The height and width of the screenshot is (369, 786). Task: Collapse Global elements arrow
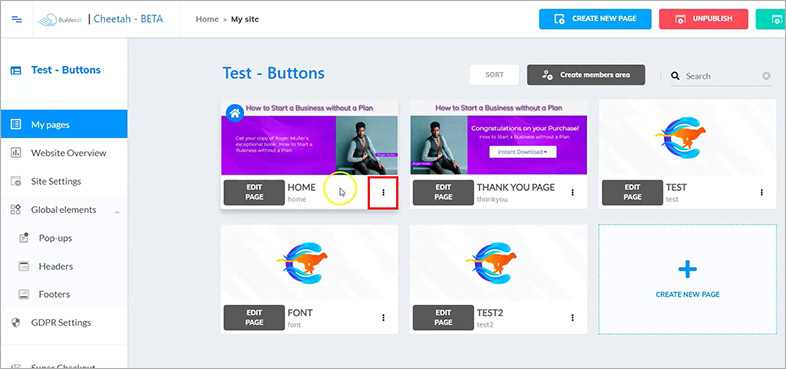pos(117,212)
